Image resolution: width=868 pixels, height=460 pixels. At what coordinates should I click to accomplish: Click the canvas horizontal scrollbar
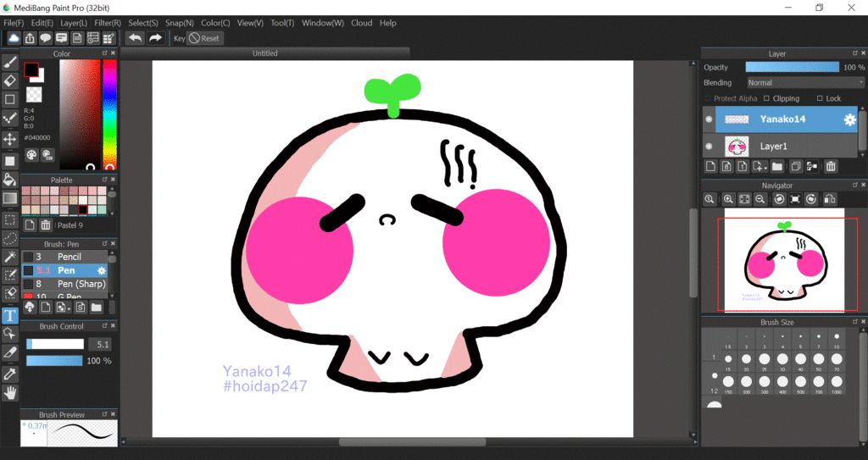click(412, 441)
